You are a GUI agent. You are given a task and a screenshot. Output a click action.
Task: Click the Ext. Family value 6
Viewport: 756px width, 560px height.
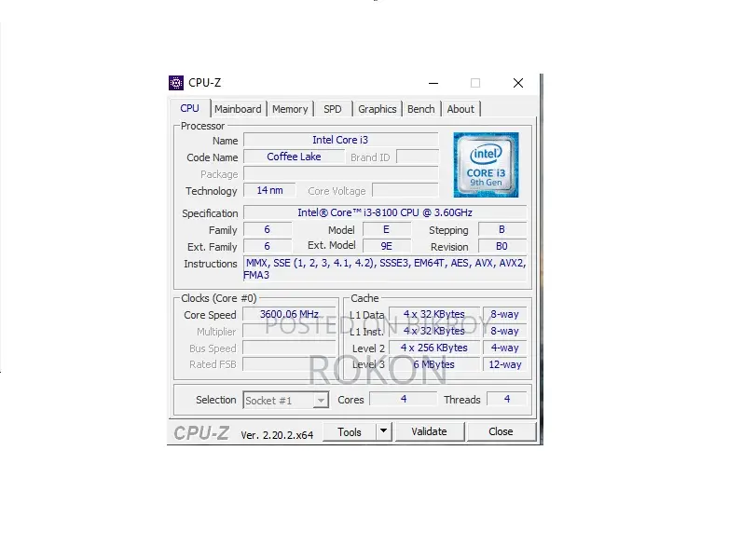click(x=268, y=246)
